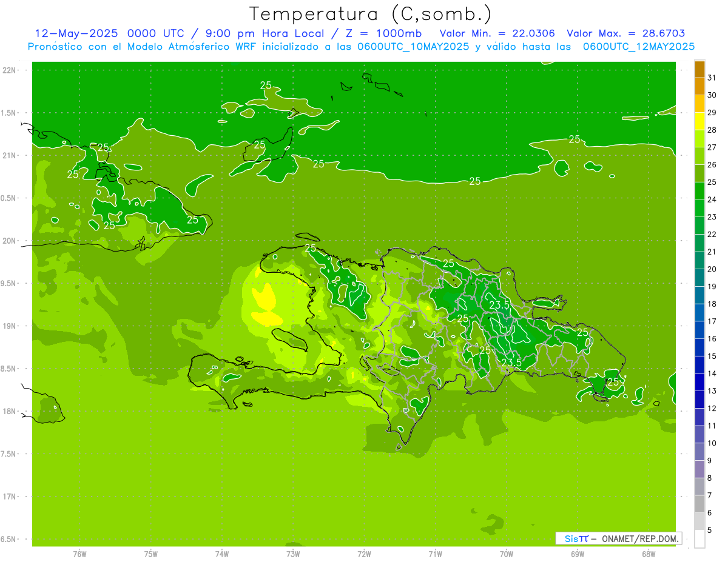Click the 75W longitude axis label

pyautogui.click(x=151, y=555)
